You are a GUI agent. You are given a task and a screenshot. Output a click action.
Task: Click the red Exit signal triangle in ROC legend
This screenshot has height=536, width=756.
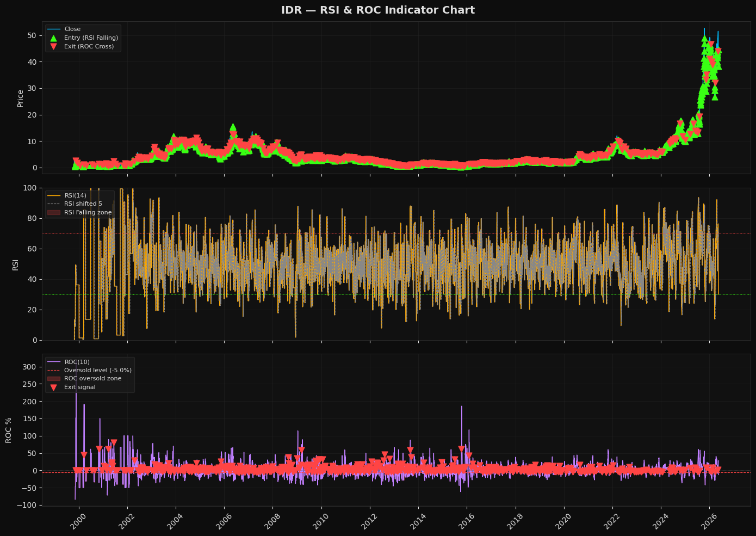pos(53,387)
